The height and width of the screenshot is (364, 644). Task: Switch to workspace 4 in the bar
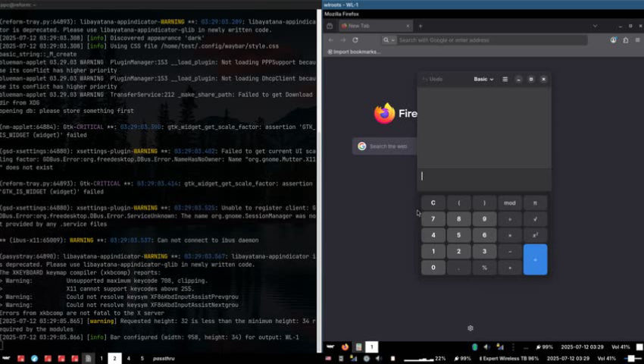click(x=129, y=358)
